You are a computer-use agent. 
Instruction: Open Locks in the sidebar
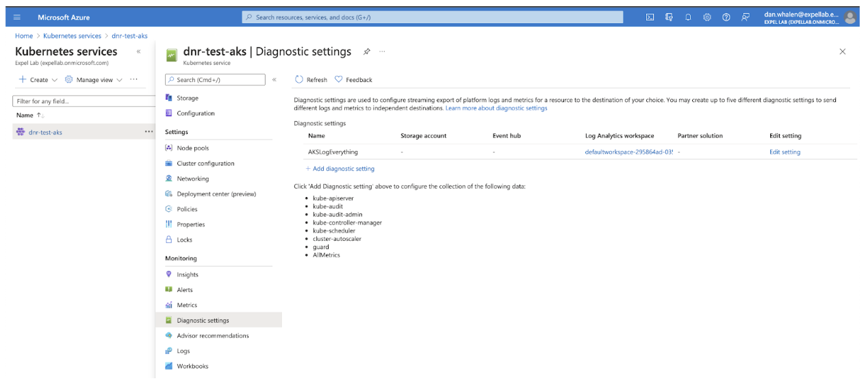[x=184, y=239]
